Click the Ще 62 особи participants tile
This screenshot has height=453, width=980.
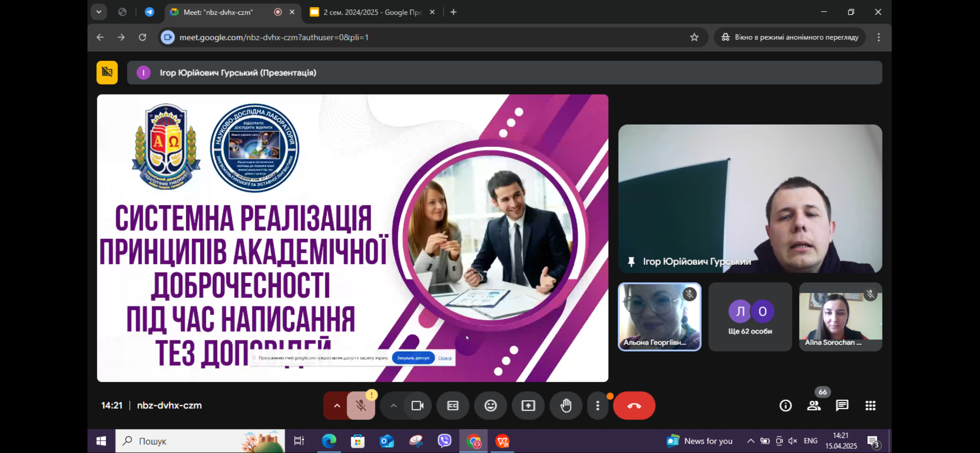pyautogui.click(x=750, y=317)
